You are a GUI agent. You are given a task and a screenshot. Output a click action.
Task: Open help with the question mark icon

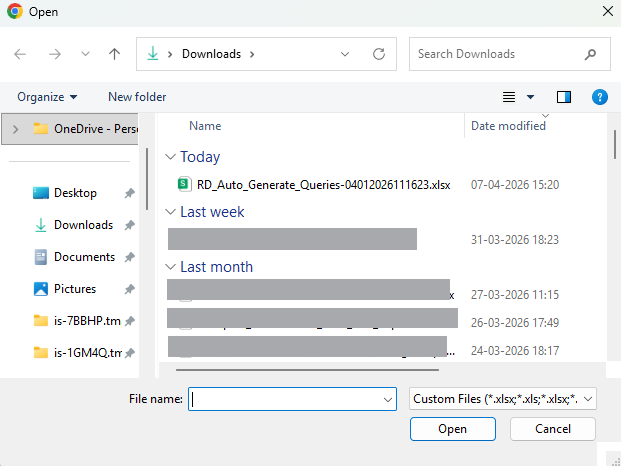[x=600, y=97]
